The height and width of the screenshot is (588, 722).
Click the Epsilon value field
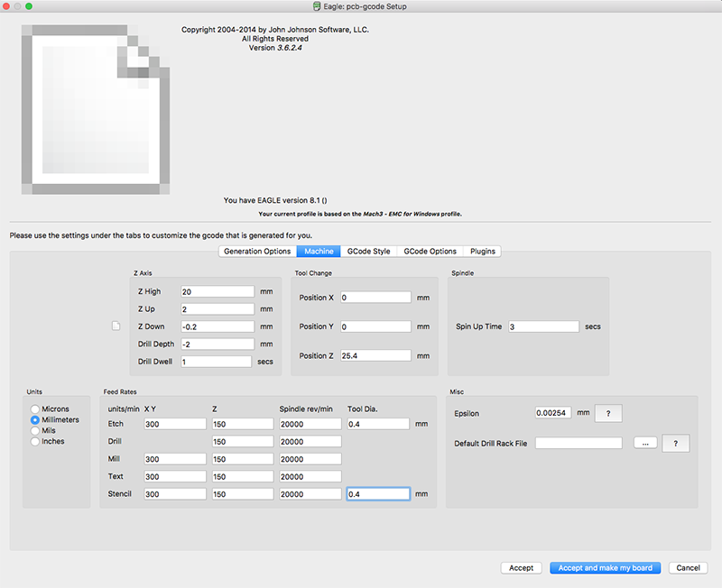pos(553,413)
